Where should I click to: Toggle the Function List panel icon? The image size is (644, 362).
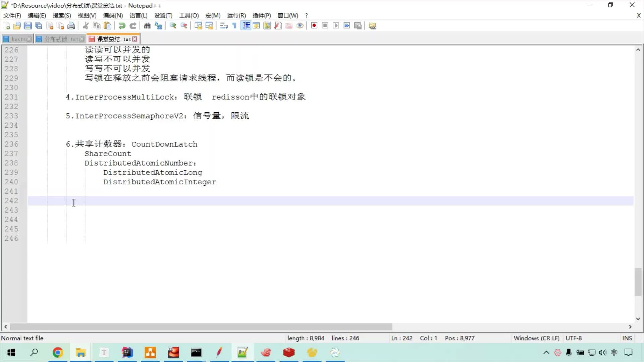(278, 26)
